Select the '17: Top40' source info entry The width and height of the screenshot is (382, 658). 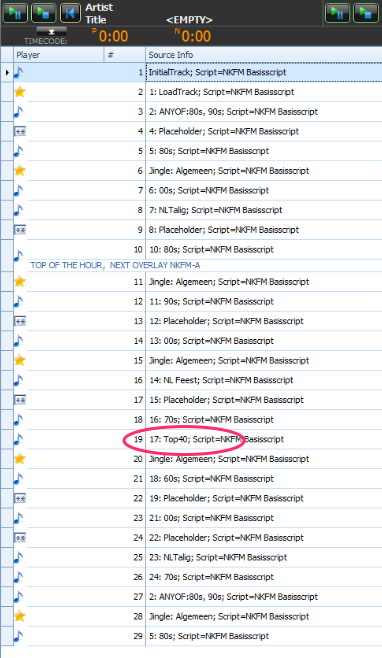coord(216,439)
